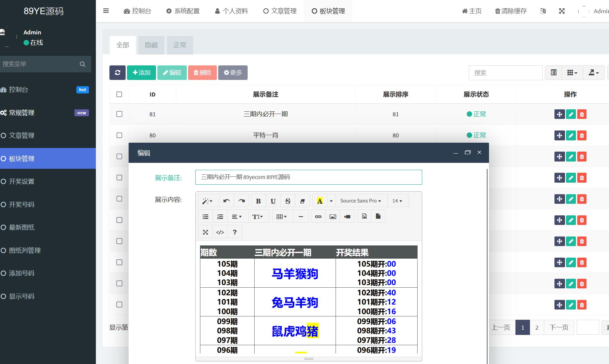
Task: Open the columns grid dropdown
Action: point(572,73)
